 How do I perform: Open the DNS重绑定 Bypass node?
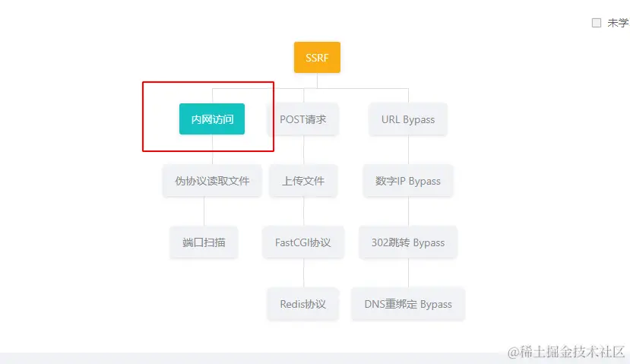coord(408,304)
